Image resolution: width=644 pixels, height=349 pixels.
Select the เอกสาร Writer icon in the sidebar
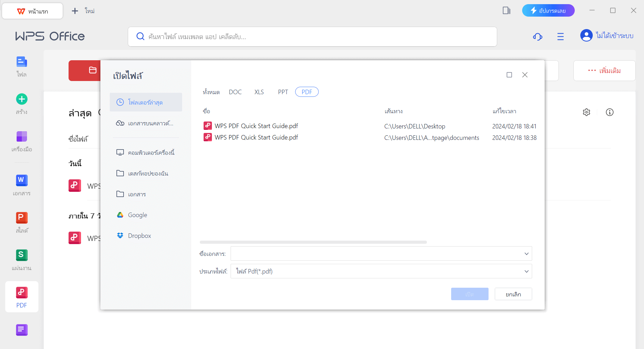(22, 180)
